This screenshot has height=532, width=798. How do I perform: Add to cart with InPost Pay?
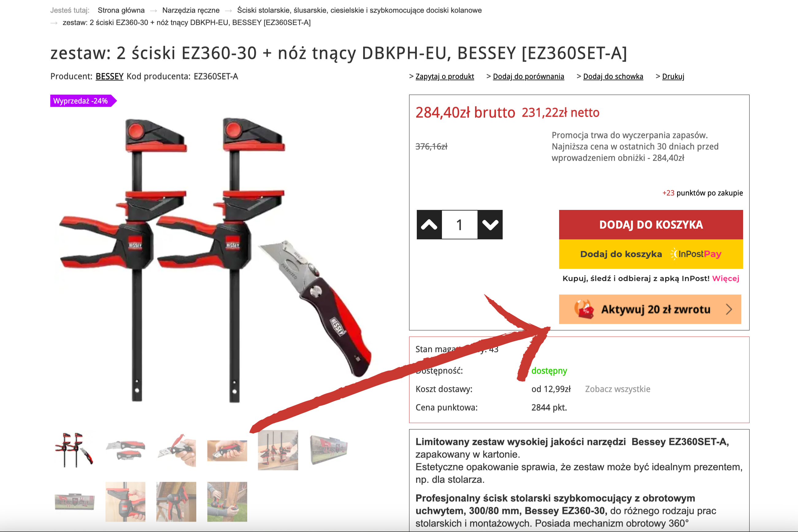click(x=650, y=254)
